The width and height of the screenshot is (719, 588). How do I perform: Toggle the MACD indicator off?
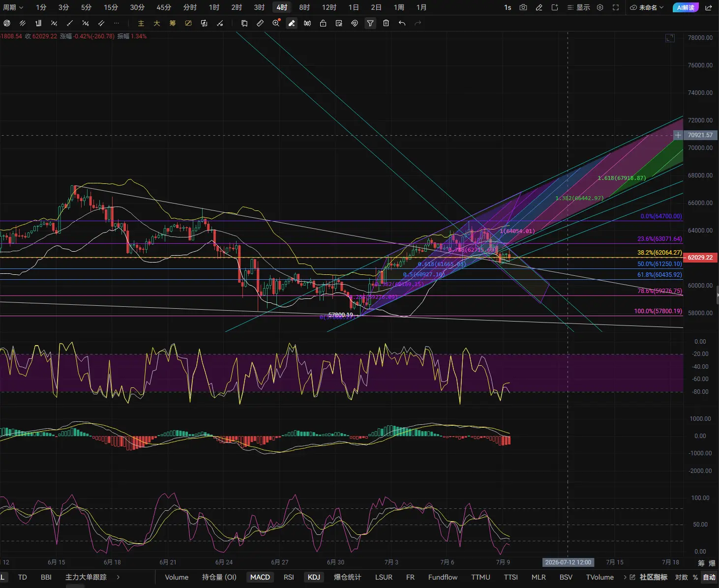pyautogui.click(x=260, y=577)
